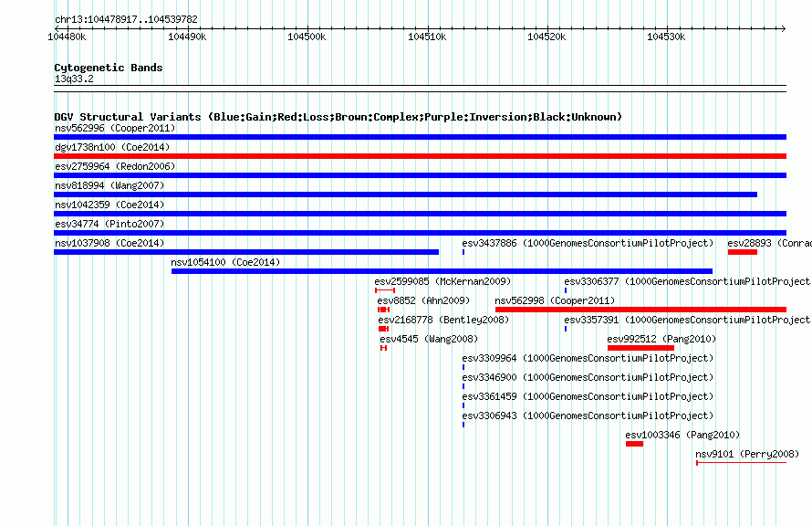This screenshot has height=526, width=812.
Task: Click the 104530k ruler tick label
Action: (666, 37)
